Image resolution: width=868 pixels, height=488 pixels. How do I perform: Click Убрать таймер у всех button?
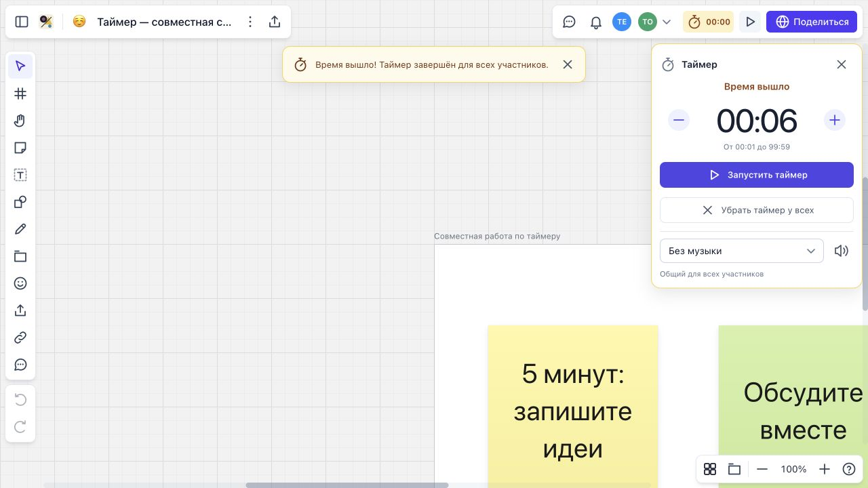757,210
